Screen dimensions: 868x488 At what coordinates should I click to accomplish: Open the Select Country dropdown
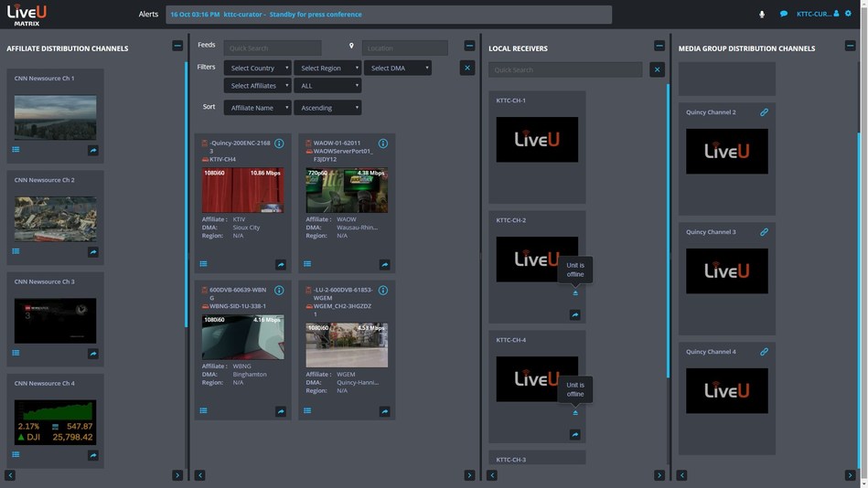click(257, 68)
